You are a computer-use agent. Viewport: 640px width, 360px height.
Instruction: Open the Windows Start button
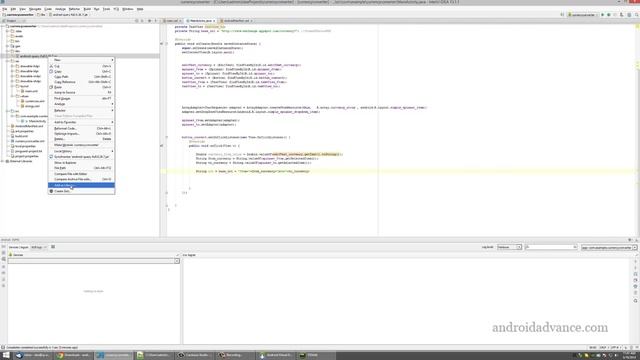5,356
